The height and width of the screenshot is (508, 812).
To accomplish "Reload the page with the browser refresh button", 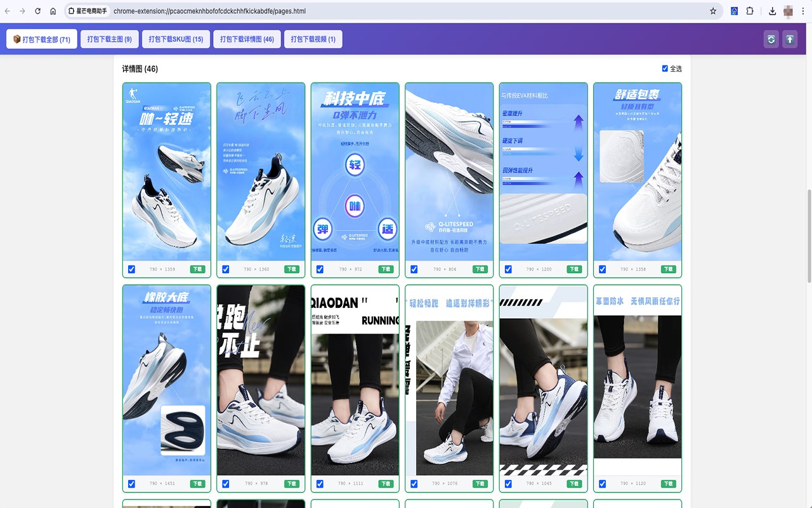I will [38, 11].
